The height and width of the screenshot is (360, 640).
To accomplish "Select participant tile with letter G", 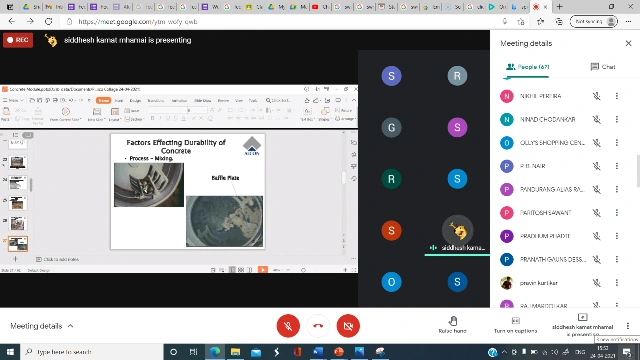I will 391,127.
